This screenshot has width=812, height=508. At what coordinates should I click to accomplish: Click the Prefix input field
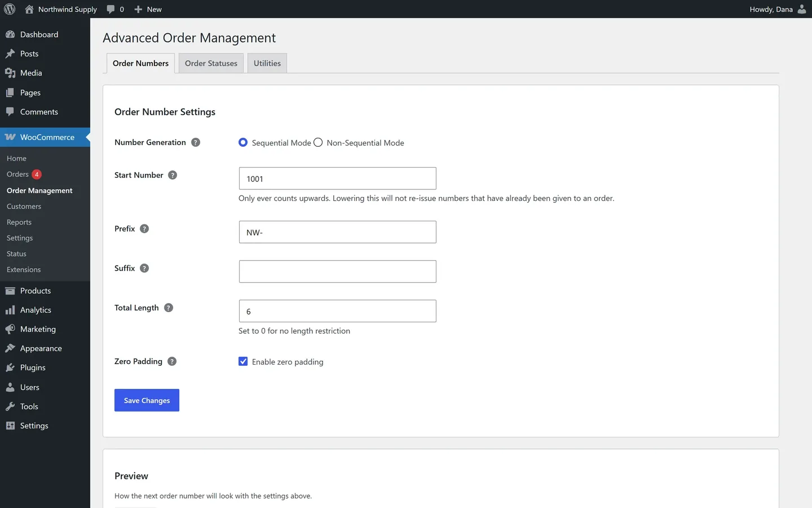[337, 232]
